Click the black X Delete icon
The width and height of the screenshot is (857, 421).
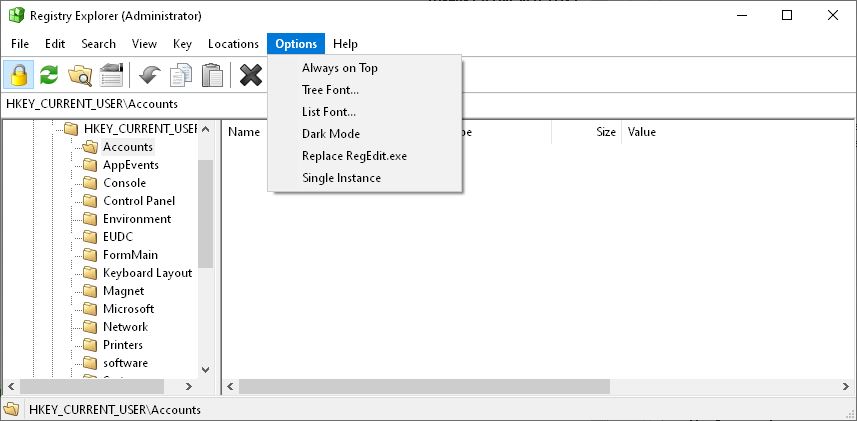point(251,75)
